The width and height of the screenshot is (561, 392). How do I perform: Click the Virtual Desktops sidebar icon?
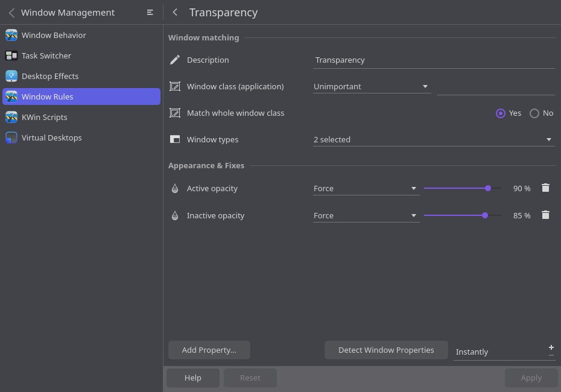11,138
